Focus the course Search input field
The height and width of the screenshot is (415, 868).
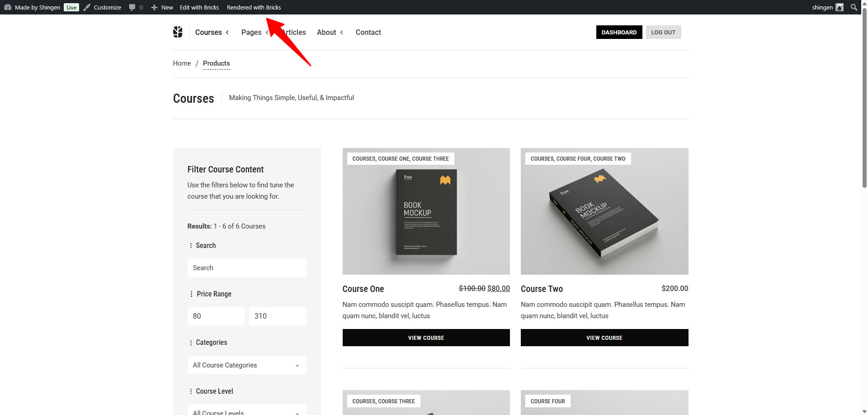(x=247, y=268)
